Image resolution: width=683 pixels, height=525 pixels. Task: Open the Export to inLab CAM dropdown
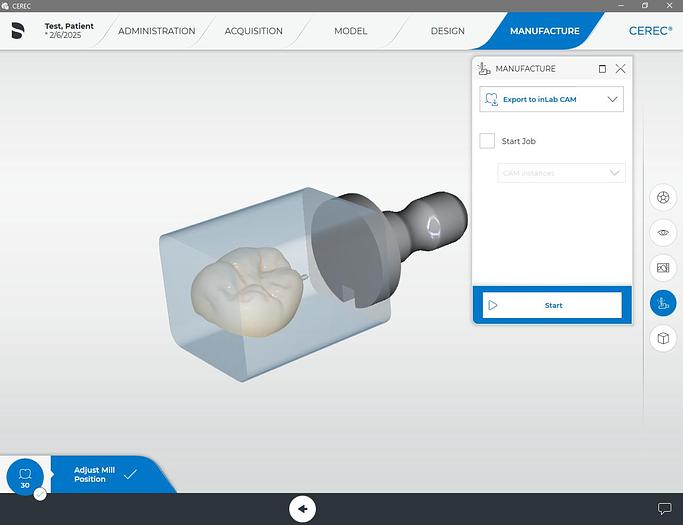[x=551, y=99]
